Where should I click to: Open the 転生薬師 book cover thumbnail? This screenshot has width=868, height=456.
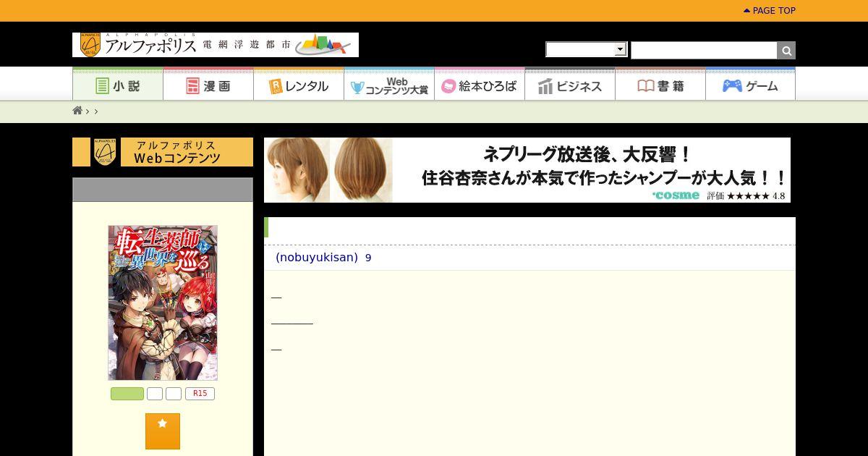click(163, 303)
